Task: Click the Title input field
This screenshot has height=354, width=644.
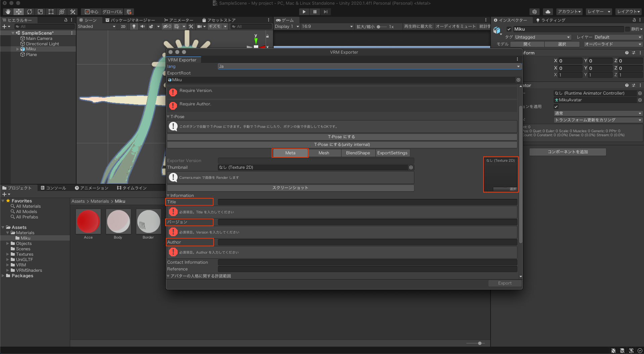Action: pos(367,202)
